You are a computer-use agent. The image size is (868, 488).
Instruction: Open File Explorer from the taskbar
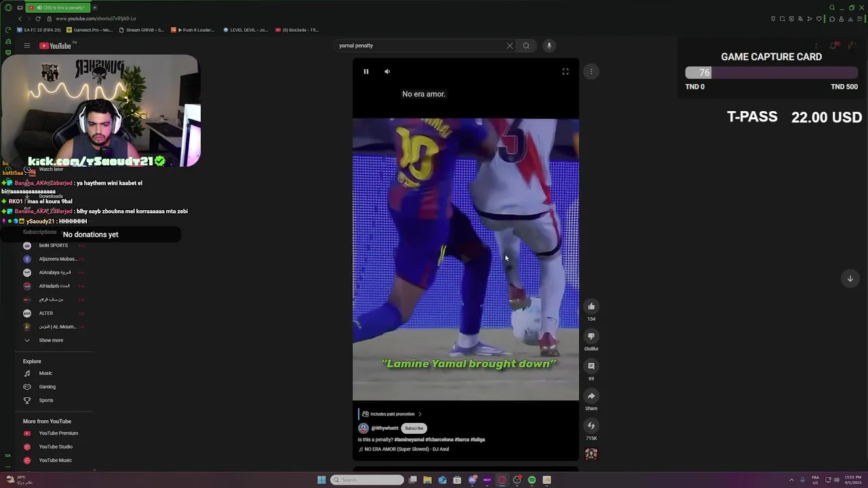427,480
